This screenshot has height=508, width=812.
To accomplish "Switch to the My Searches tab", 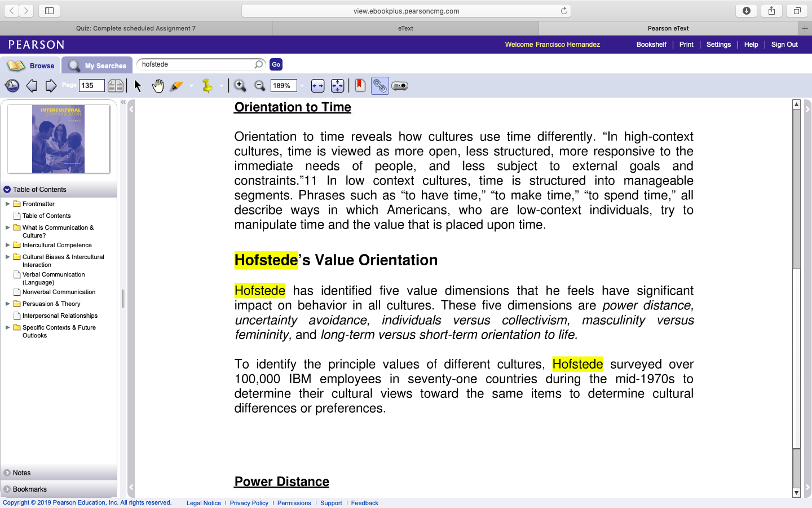I will 97,65.
